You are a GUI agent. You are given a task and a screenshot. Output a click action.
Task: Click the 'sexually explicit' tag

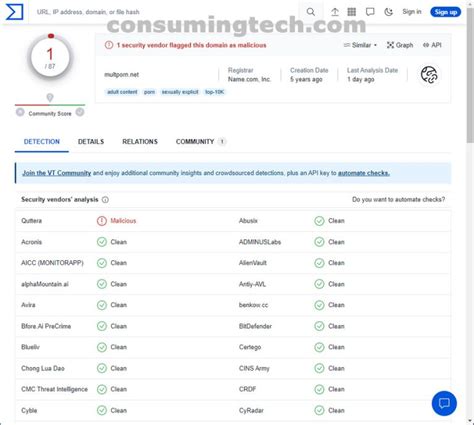click(180, 92)
